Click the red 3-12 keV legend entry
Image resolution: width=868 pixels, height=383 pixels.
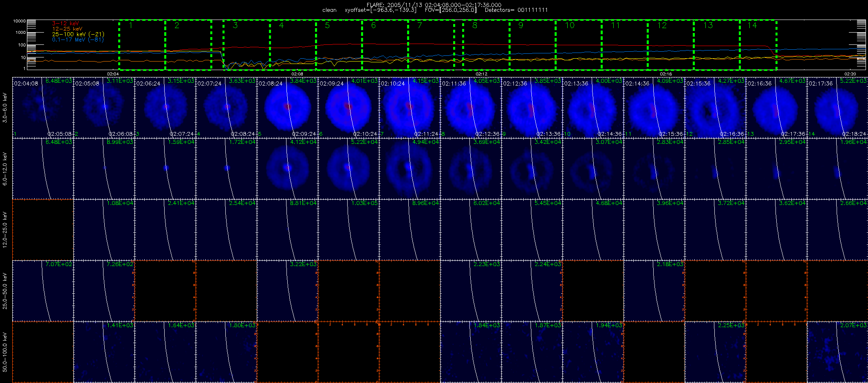point(65,24)
